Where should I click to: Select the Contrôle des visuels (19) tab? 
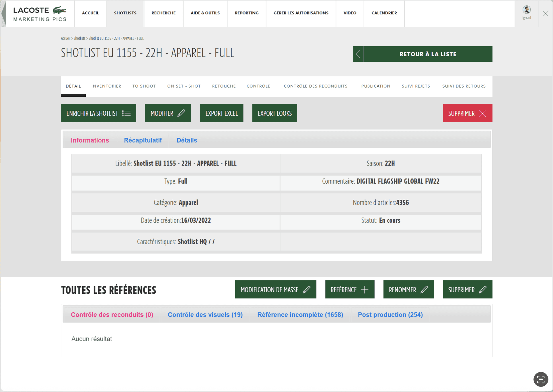coord(205,315)
